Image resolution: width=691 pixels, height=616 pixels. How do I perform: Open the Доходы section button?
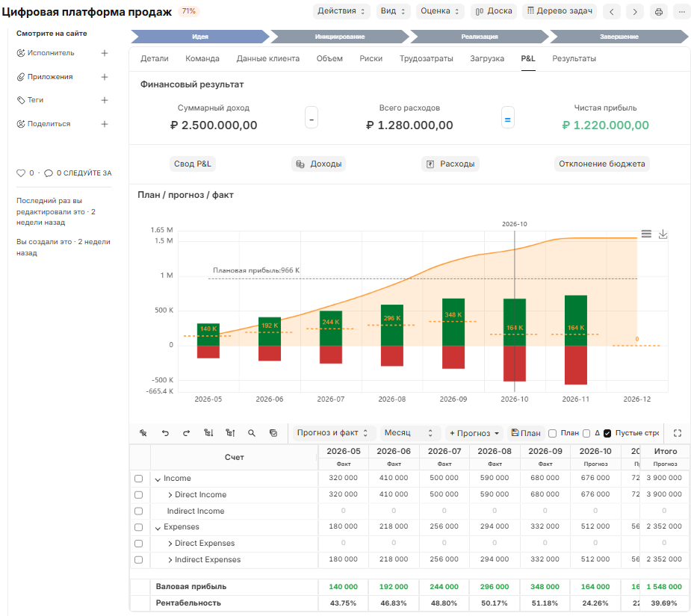(319, 164)
